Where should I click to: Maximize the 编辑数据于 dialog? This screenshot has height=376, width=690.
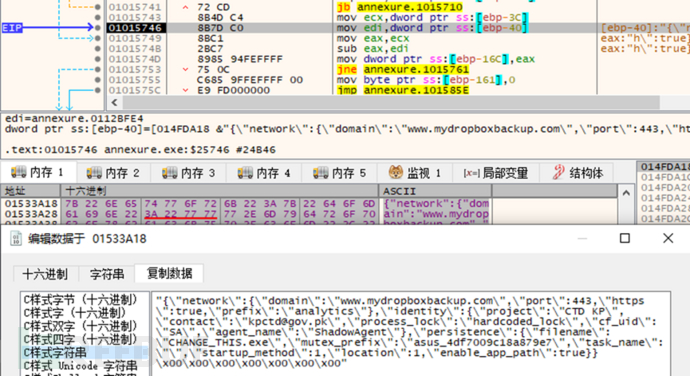point(624,238)
